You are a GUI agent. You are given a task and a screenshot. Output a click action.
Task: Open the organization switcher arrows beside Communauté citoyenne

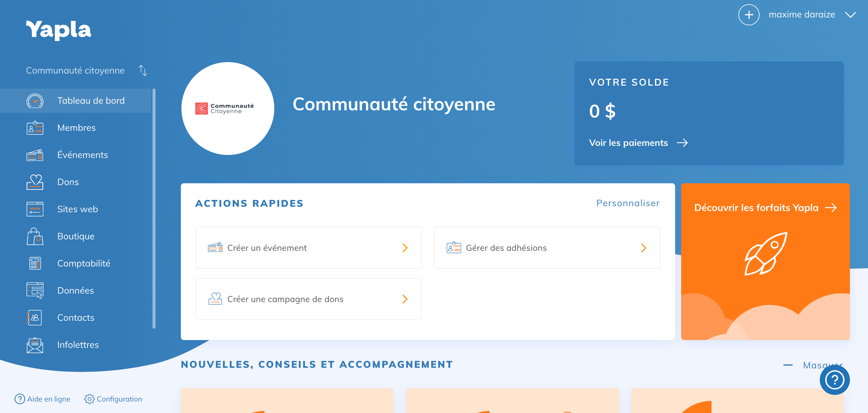143,71
